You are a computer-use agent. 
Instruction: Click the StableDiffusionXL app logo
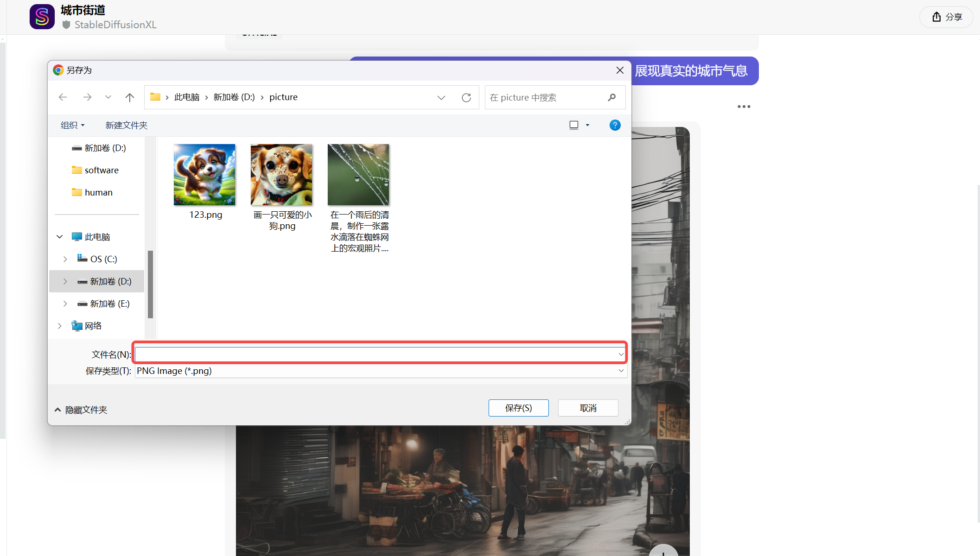coord(42,17)
